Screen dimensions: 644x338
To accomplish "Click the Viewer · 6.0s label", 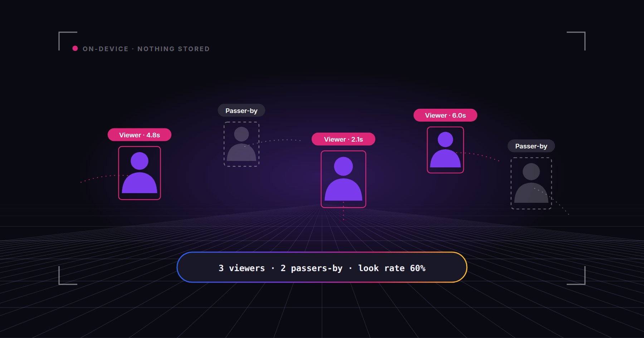I will 445,115.
